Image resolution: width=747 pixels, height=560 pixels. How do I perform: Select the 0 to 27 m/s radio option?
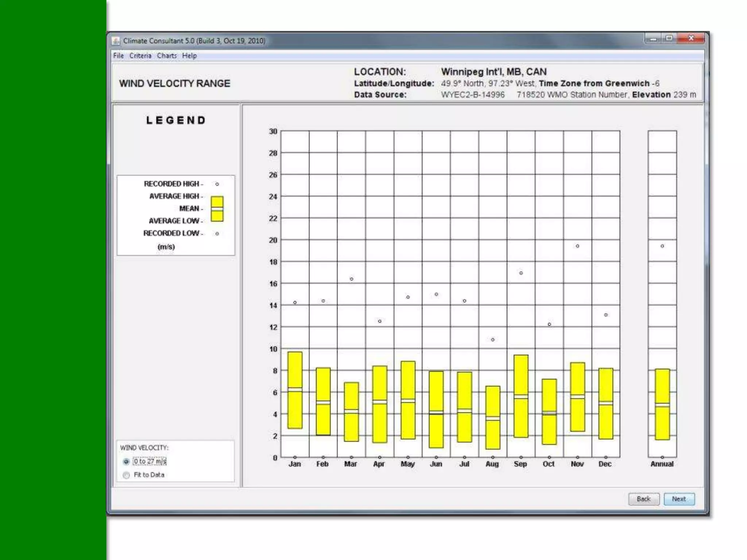pos(126,462)
